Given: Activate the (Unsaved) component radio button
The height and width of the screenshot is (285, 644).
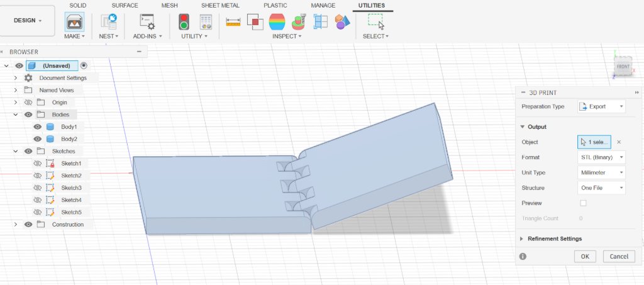Looking at the screenshot, I should tap(84, 65).
